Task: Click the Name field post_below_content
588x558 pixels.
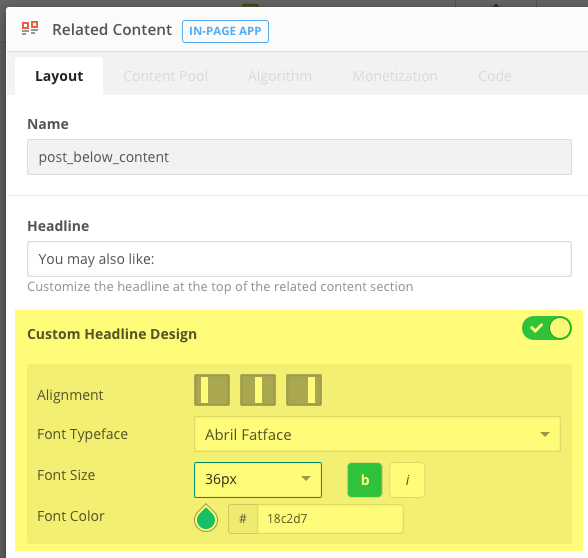Action: [299, 157]
